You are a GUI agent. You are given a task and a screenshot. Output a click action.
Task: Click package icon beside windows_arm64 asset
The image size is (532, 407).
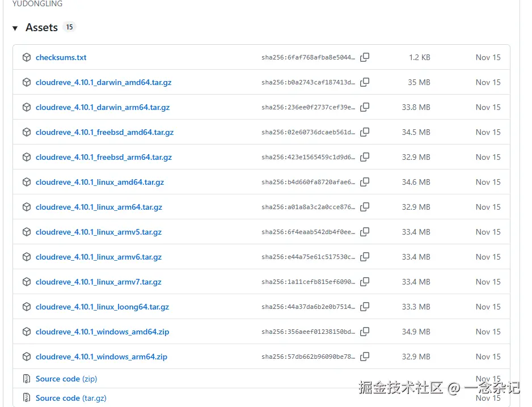click(x=27, y=357)
